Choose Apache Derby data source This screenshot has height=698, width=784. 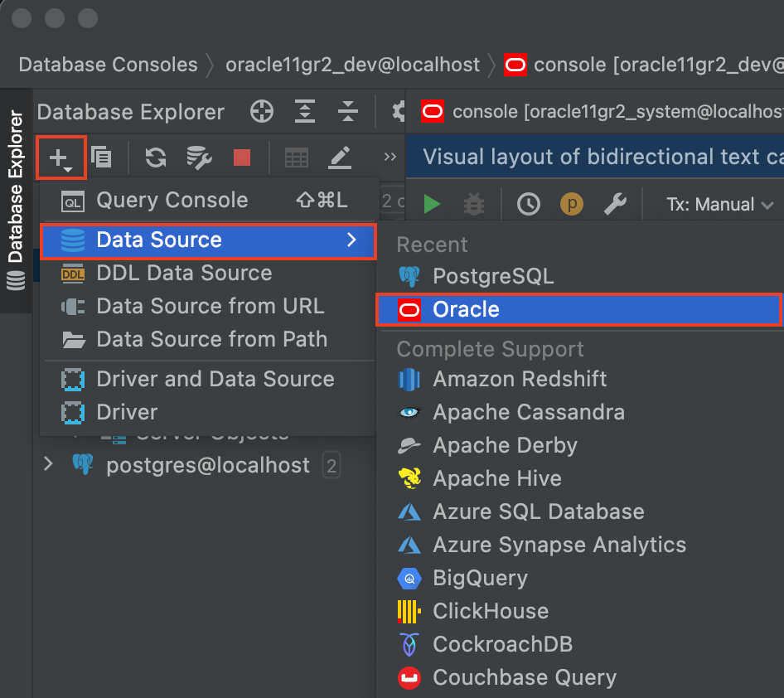pyautogui.click(x=580, y=445)
